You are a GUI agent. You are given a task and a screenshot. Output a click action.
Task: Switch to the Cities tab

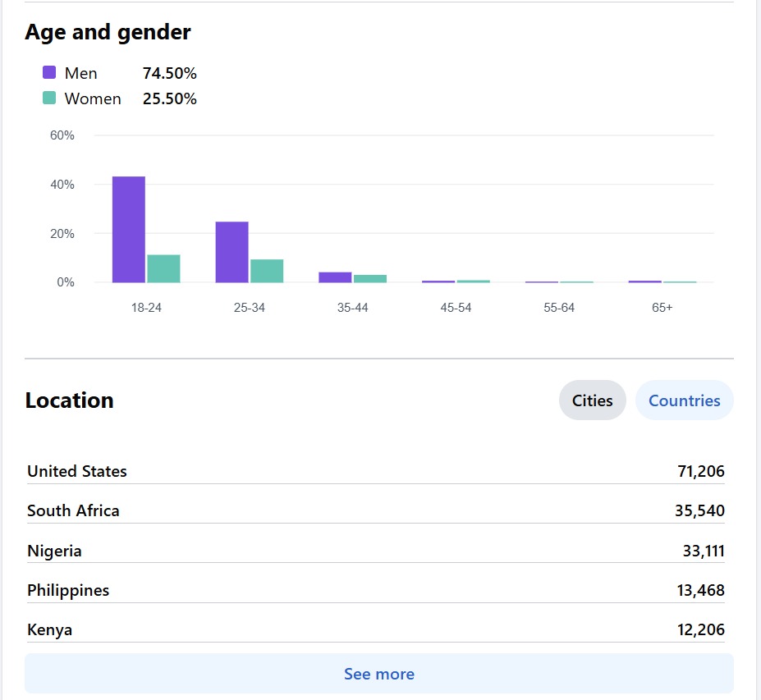[592, 400]
